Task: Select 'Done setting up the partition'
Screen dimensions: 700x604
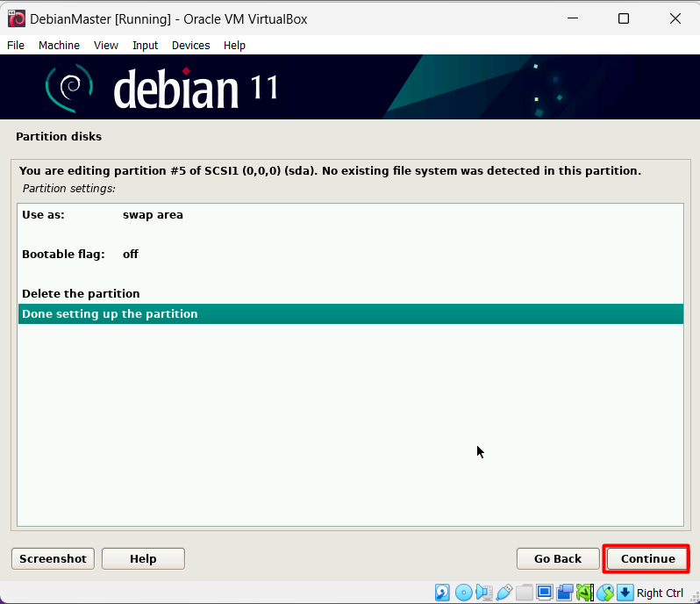Action: tap(351, 313)
